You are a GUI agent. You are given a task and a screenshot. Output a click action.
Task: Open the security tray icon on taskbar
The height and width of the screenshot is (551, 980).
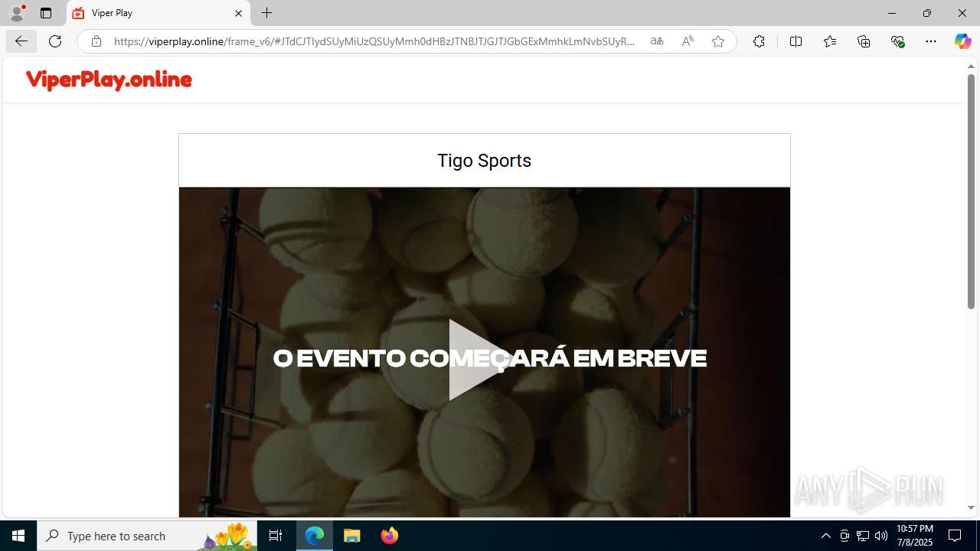click(x=844, y=536)
